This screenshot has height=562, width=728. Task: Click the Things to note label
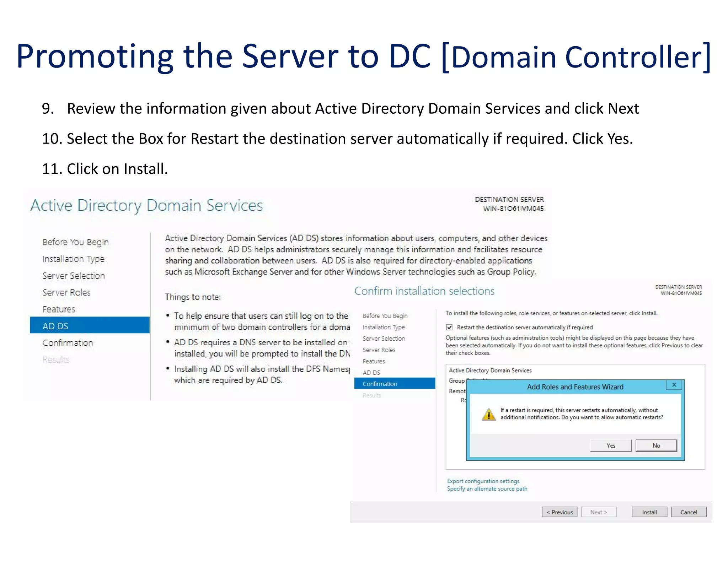click(x=193, y=297)
